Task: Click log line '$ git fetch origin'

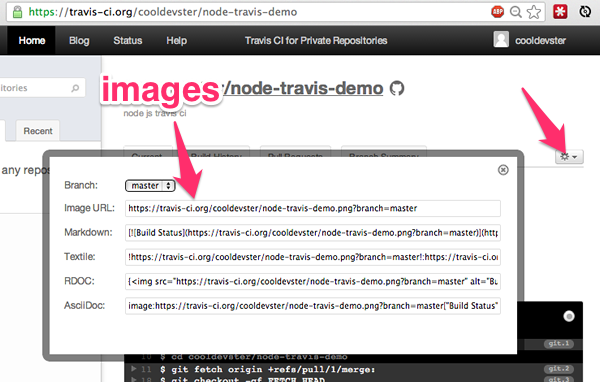Action: [267, 369]
